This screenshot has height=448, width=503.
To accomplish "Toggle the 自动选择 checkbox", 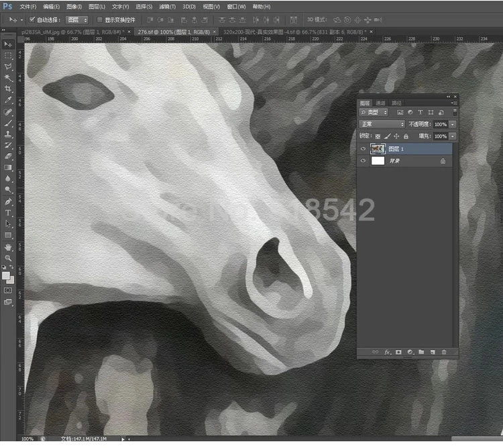I will pos(32,19).
